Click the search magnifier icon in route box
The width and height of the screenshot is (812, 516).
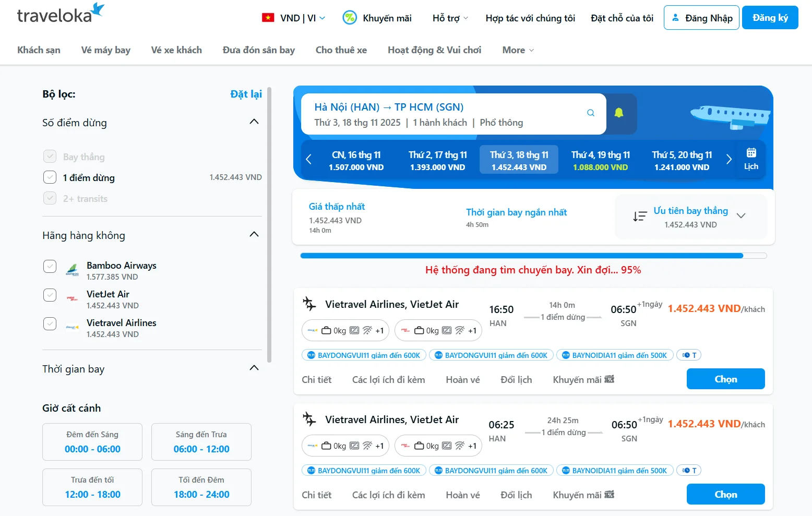(x=591, y=113)
